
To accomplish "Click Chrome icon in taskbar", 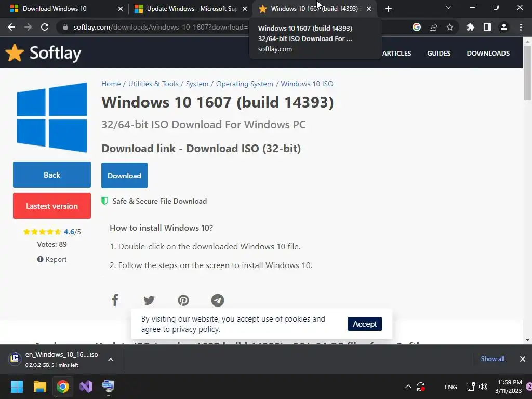I will [63, 387].
